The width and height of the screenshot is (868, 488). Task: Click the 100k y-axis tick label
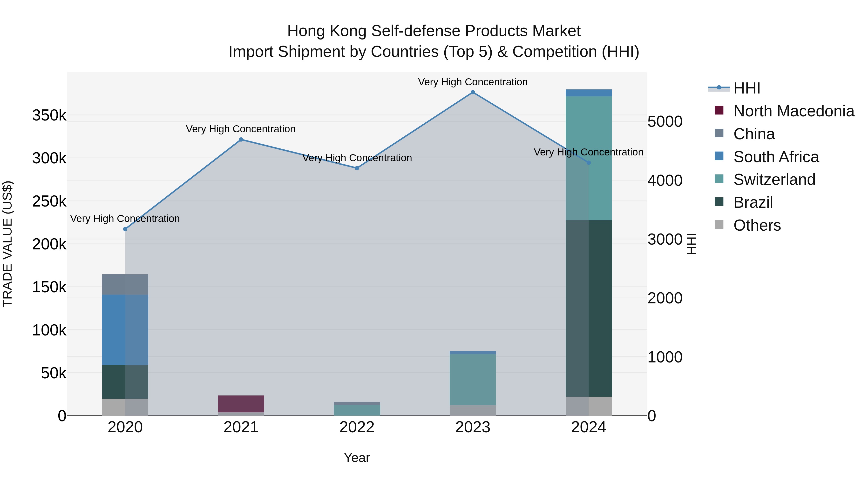(49, 330)
